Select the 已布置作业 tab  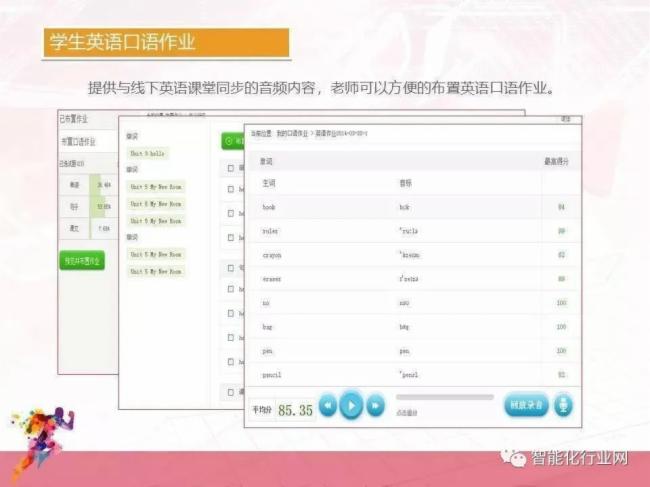(x=74, y=119)
